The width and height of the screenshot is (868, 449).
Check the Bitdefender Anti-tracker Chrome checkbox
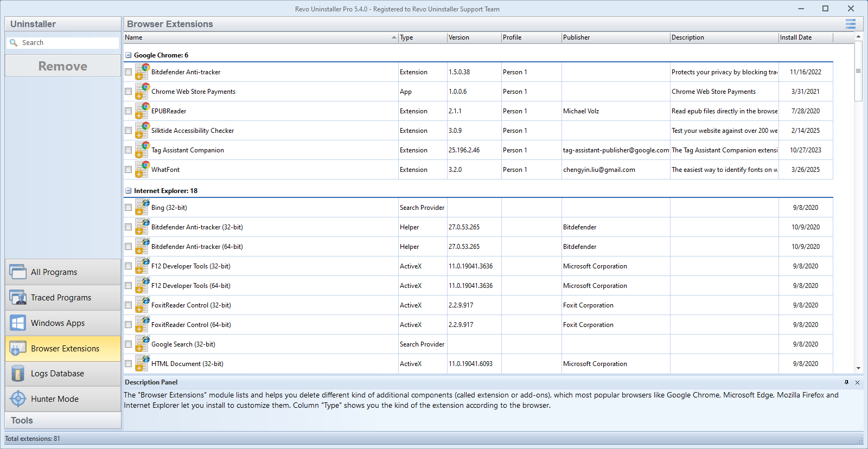click(129, 72)
